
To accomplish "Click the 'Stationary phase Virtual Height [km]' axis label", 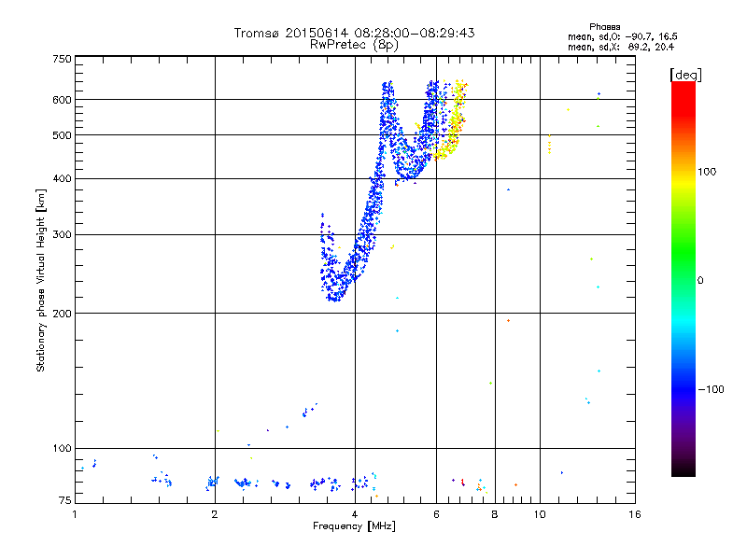I will click(x=40, y=280).
